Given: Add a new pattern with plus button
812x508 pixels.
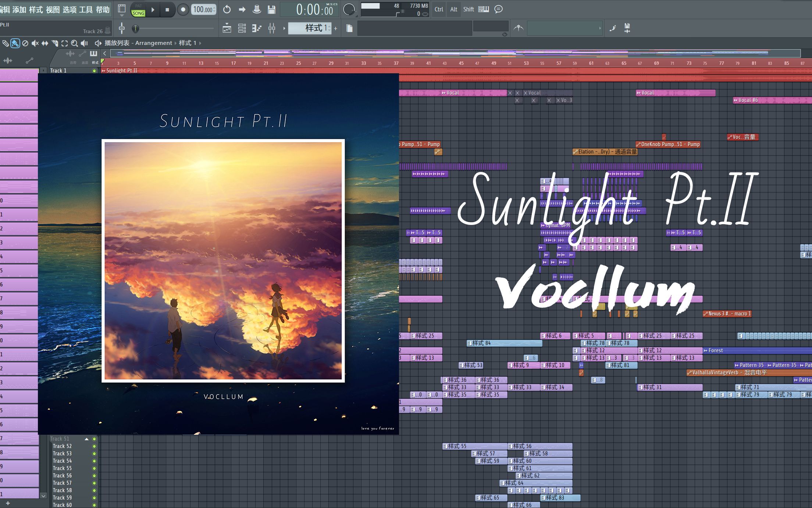Looking at the screenshot, I should (335, 28).
